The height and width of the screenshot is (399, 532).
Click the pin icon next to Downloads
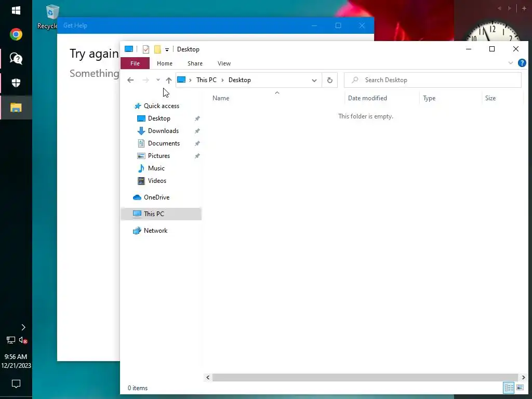click(x=197, y=131)
